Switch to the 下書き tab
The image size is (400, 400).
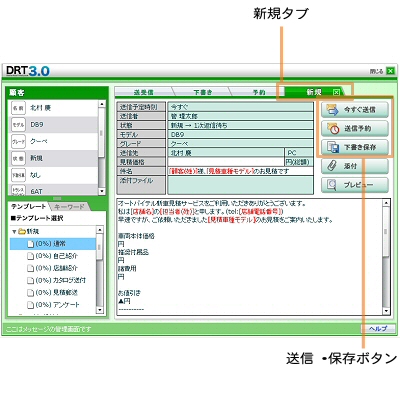203,92
